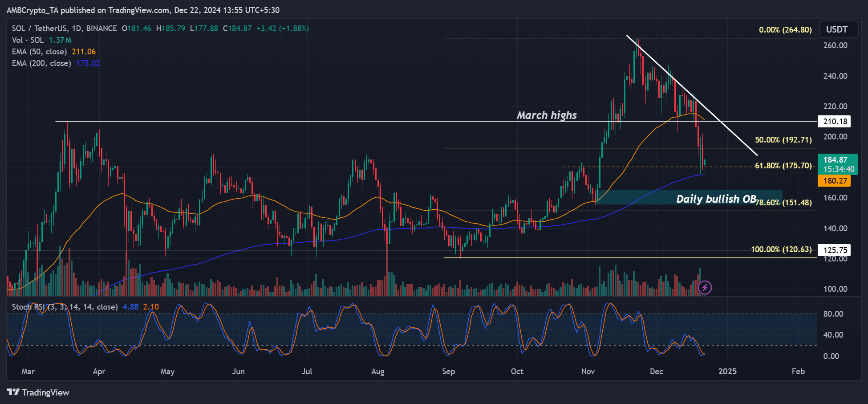Click the 61.80% (175.70) Fibonacci label
The image size is (868, 404).
pos(783,166)
